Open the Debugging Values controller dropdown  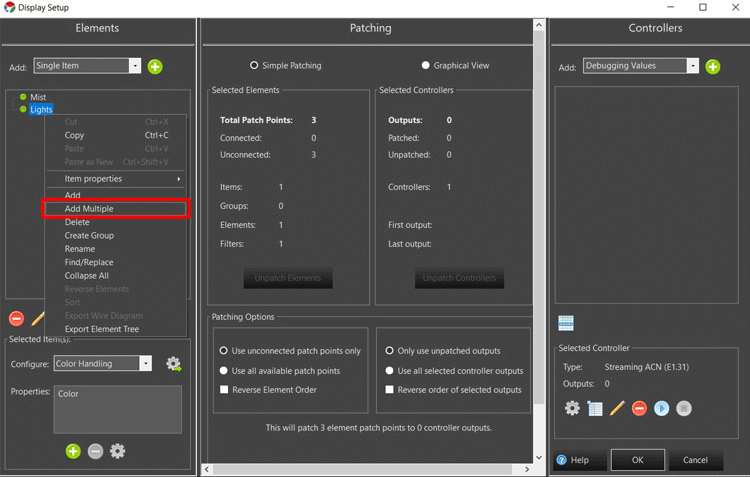pyautogui.click(x=692, y=66)
